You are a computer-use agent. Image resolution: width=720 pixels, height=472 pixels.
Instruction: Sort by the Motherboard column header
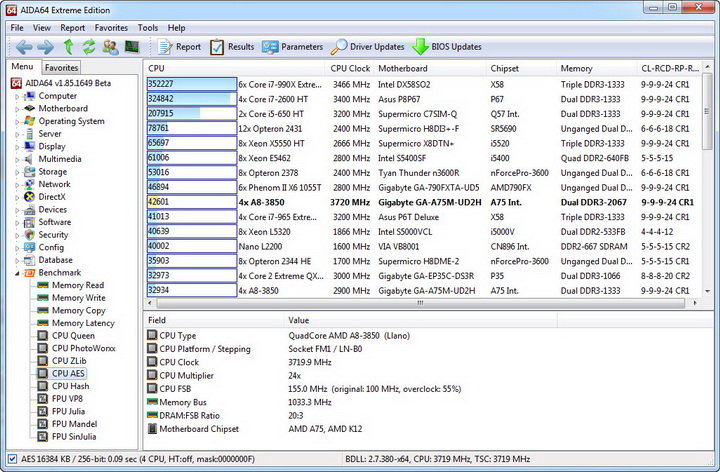429,68
